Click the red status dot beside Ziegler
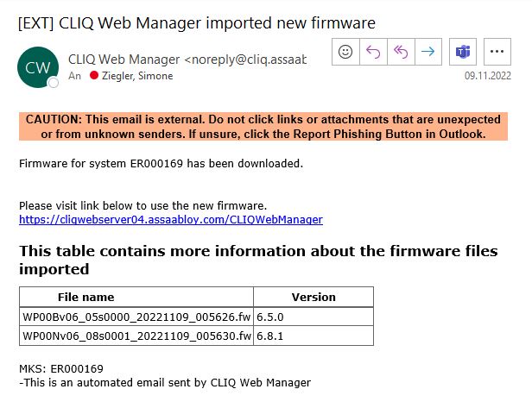This screenshot has width=532, height=408. click(x=94, y=75)
